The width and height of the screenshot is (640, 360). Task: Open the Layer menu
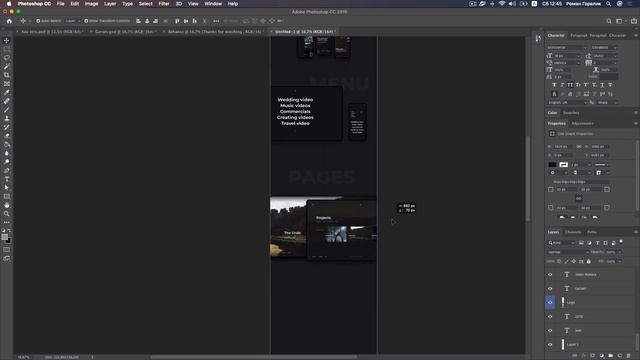[110, 4]
